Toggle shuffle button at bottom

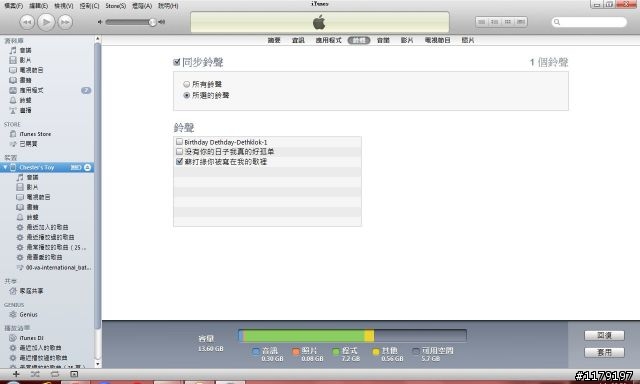[x=35, y=374]
